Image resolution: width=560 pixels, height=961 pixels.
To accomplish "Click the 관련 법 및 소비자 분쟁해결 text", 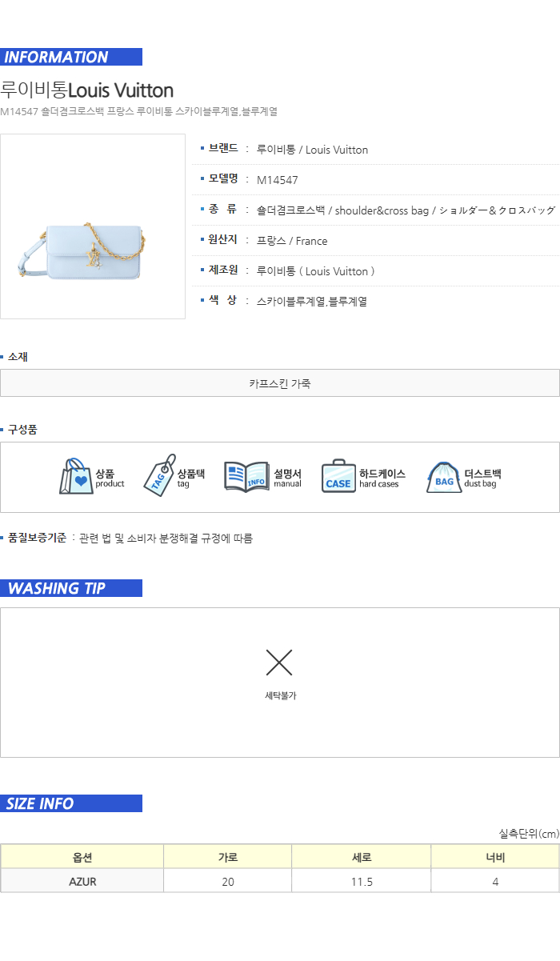I will (x=166, y=539).
